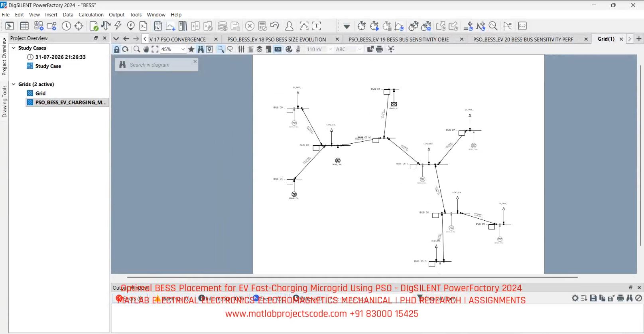The height and width of the screenshot is (334, 644).
Task: Click Clear all filters button
Action: click(x=437, y=298)
